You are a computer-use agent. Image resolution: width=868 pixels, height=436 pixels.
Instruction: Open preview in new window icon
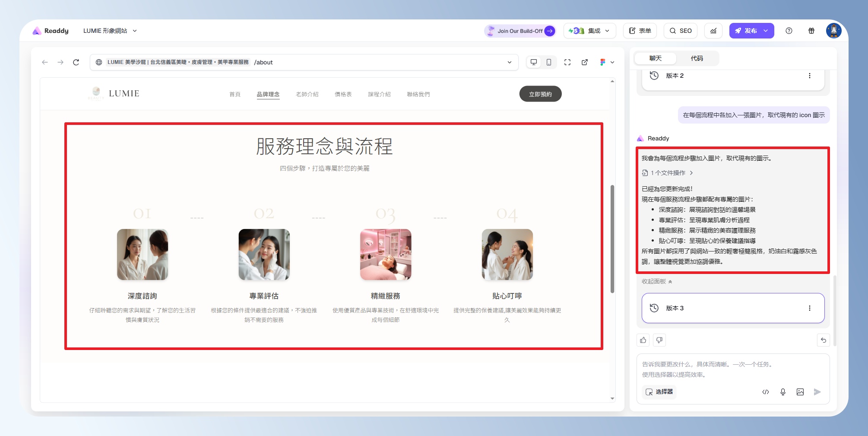(x=585, y=62)
